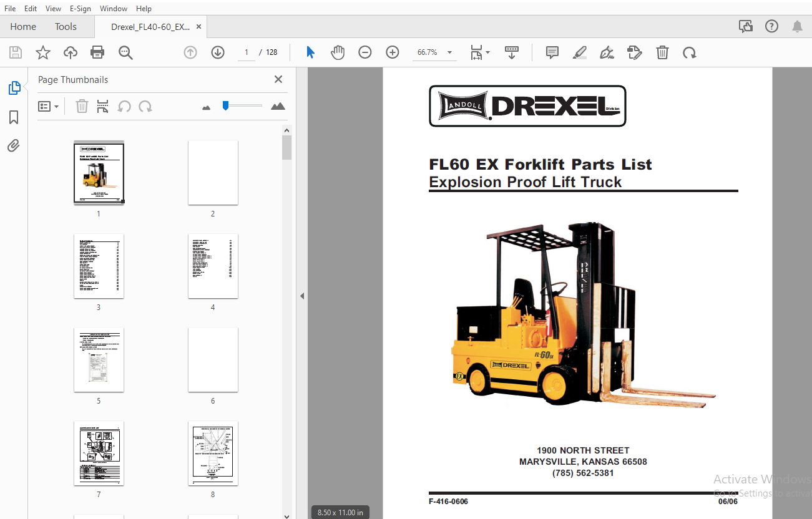Open the Find text magnifier tool
812x519 pixels.
(125, 52)
